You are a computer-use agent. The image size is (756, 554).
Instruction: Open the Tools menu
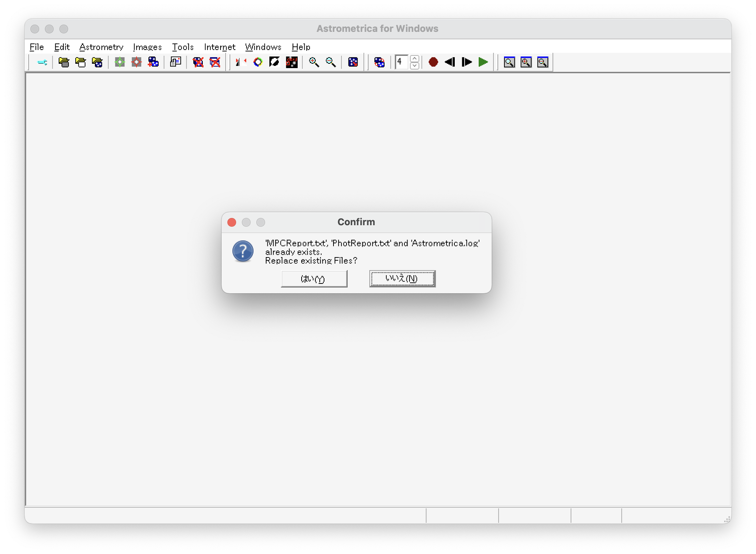183,47
